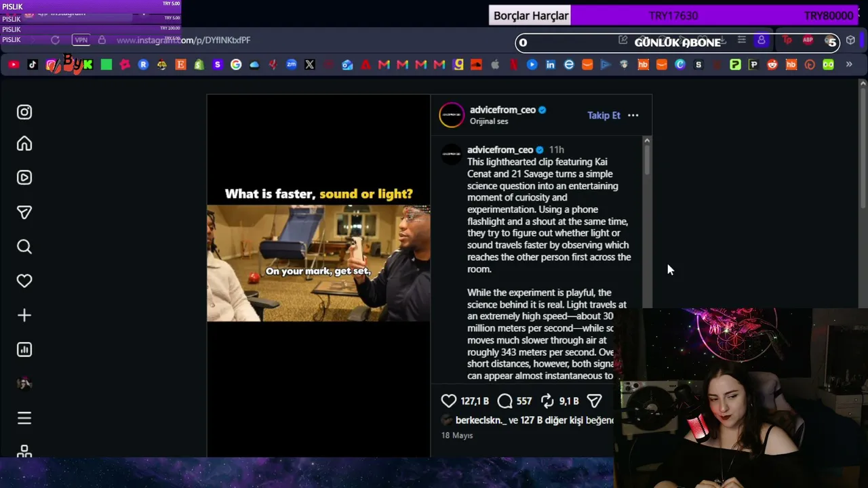Open Reels from the Instagram sidebar

point(24,178)
